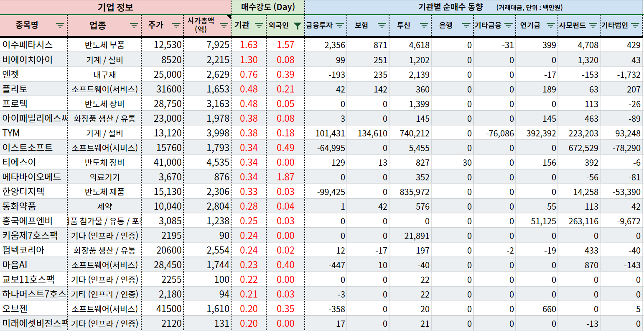Click the 흥국에프엔비 stock name cell

click(33, 221)
